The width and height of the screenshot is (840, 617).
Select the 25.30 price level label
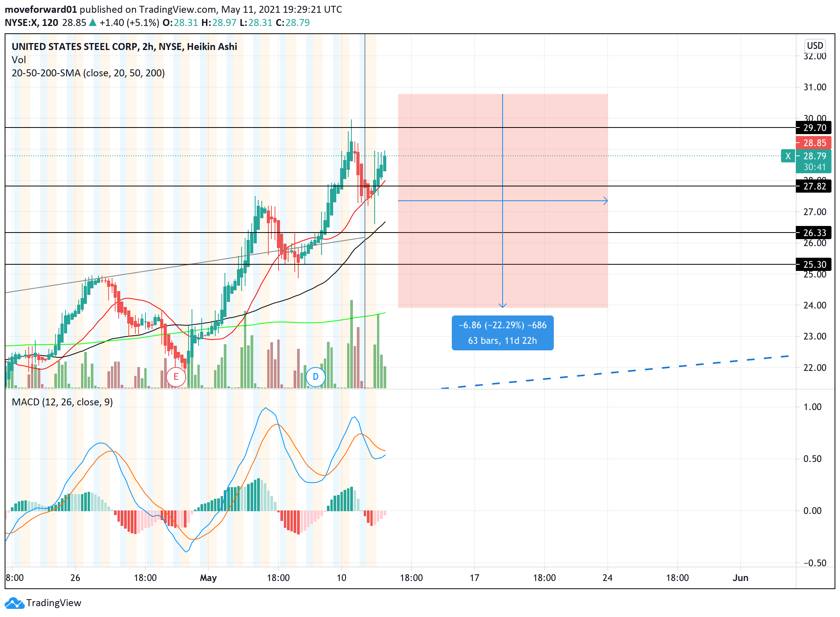[814, 265]
